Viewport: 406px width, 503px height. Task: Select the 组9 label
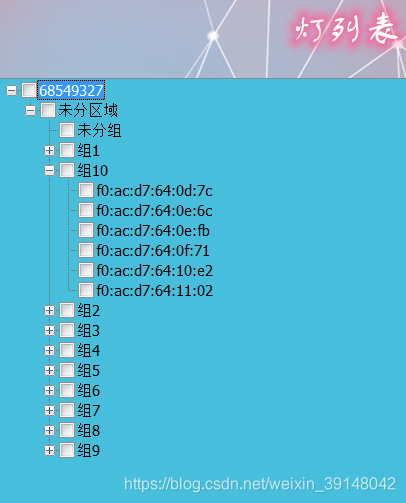[x=89, y=451]
